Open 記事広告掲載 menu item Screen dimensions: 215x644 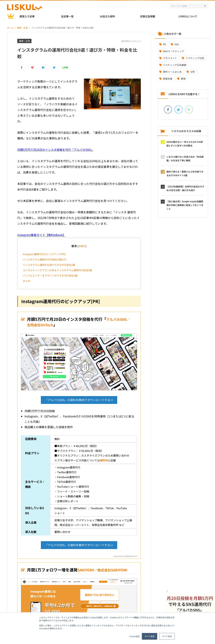click(x=148, y=17)
